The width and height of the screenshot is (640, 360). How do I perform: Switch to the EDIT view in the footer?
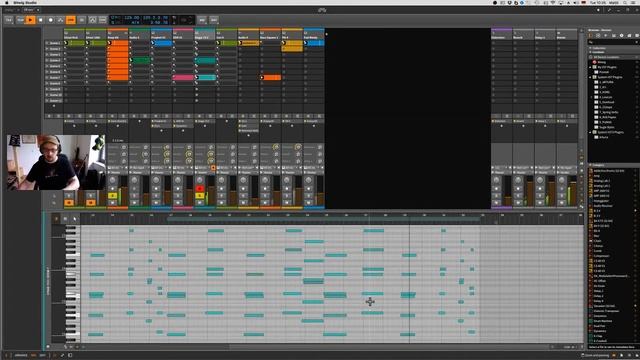(42, 356)
